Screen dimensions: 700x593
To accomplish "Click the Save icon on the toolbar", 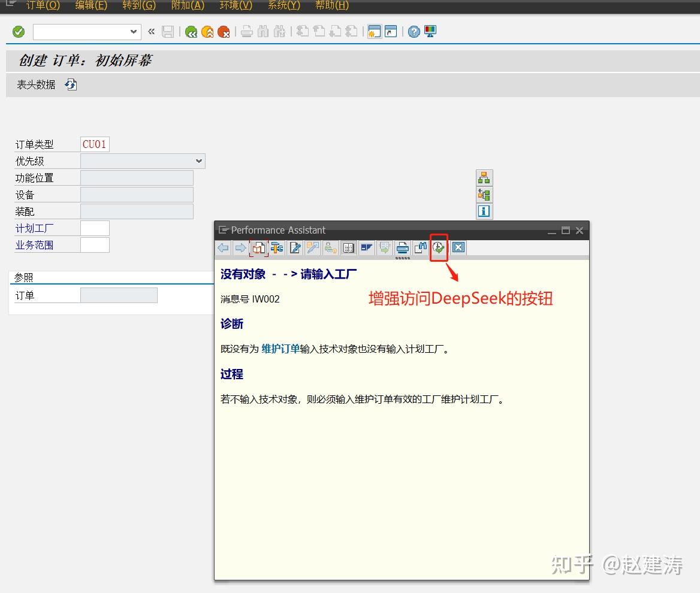I will click(168, 31).
